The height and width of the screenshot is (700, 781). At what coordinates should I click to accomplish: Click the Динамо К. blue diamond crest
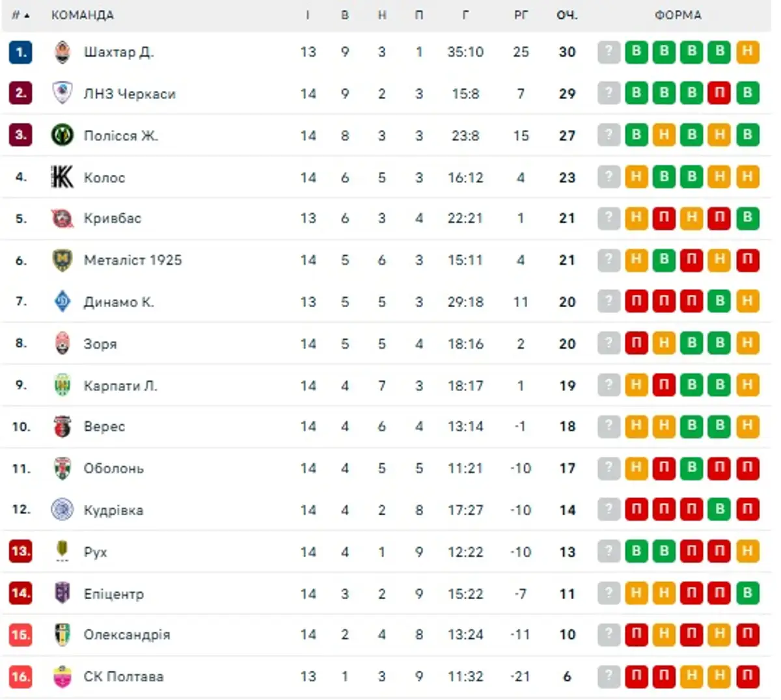point(62,301)
